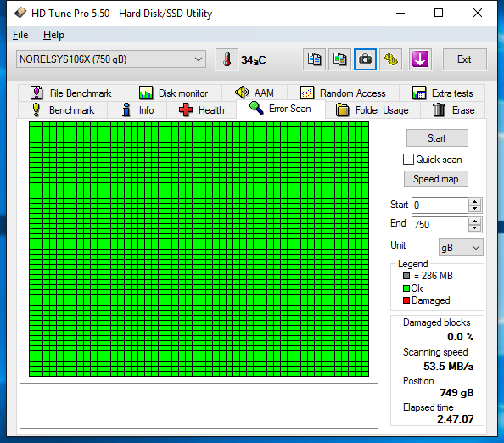Click the purple down-arrow icon

(420, 59)
